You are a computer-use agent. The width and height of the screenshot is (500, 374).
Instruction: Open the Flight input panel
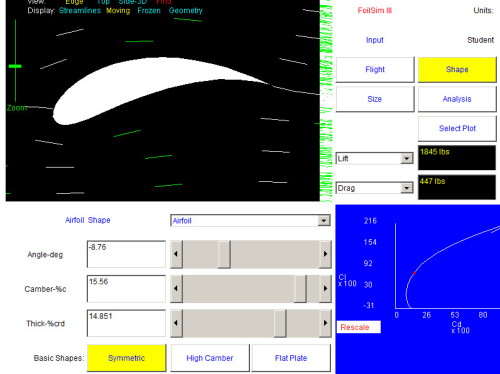375,70
